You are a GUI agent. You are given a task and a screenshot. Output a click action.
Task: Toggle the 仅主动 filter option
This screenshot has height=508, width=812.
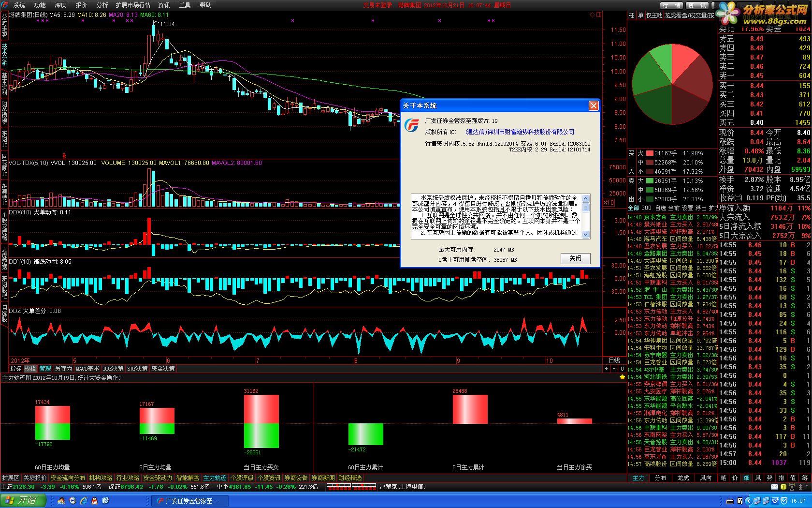point(654,15)
